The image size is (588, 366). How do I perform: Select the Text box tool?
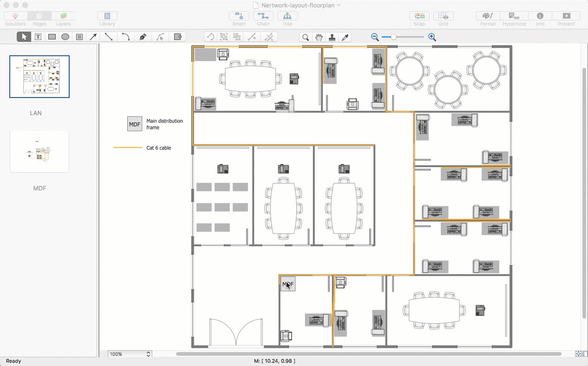(x=79, y=37)
